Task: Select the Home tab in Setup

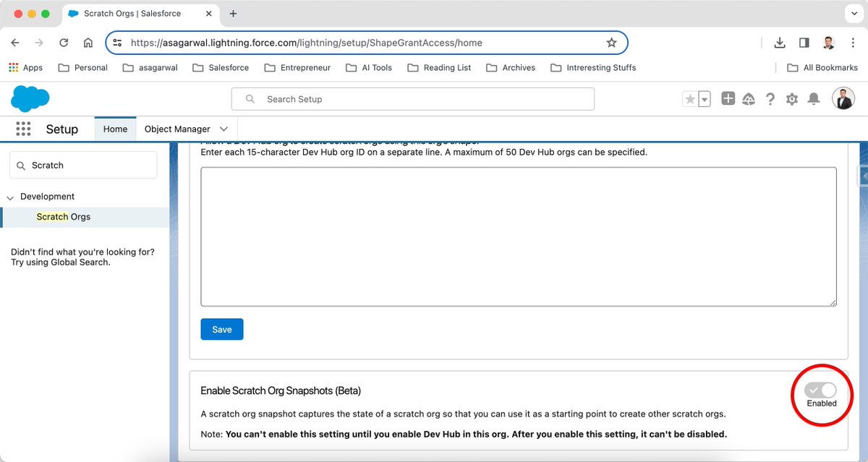Action: pyautogui.click(x=115, y=129)
